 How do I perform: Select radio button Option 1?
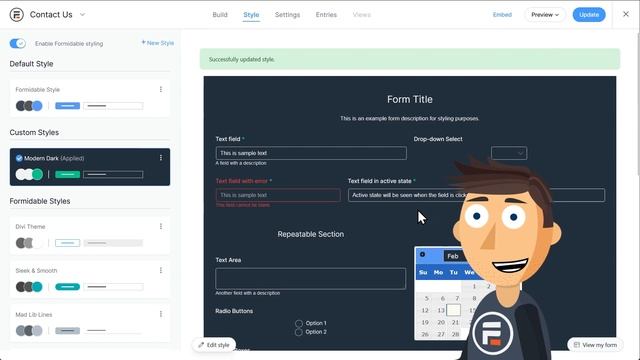point(299,323)
